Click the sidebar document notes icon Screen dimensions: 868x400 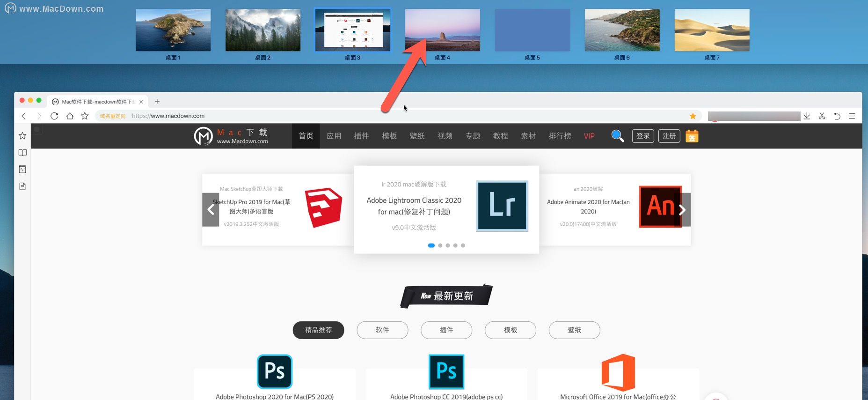pos(22,186)
